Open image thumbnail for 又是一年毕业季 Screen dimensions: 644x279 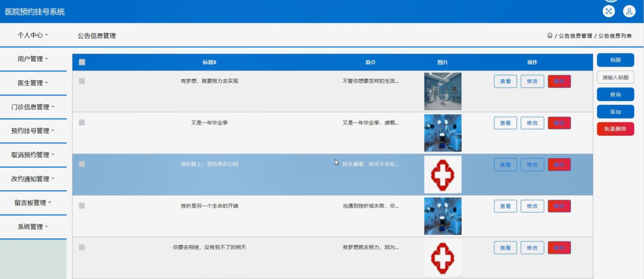point(443,133)
